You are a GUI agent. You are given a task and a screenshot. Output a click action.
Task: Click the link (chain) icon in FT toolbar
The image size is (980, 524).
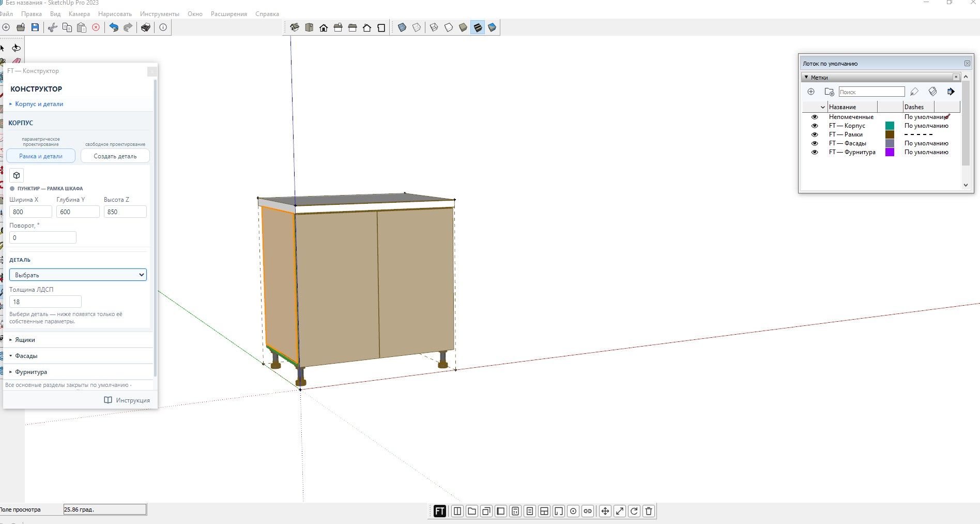[588, 511]
